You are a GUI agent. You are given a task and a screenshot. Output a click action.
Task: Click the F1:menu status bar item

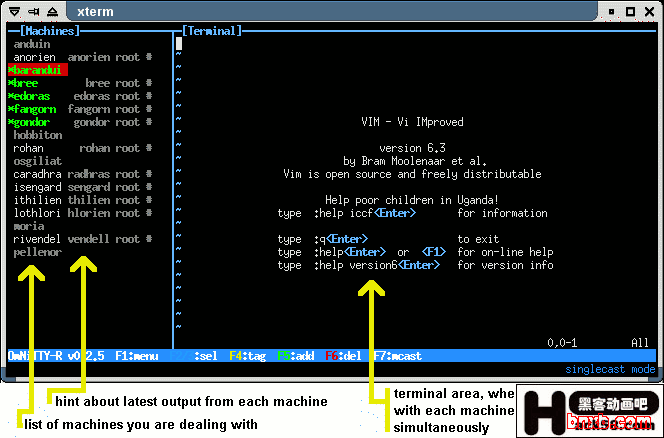tap(137, 354)
